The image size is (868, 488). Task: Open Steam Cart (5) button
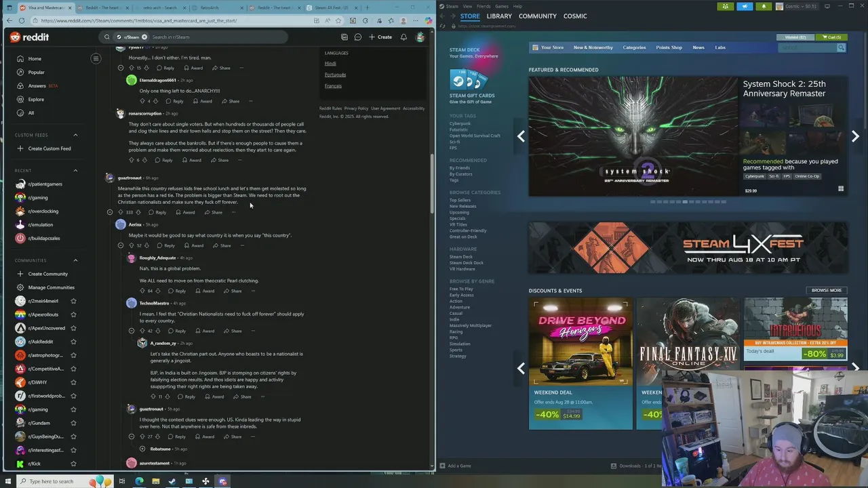831,37
